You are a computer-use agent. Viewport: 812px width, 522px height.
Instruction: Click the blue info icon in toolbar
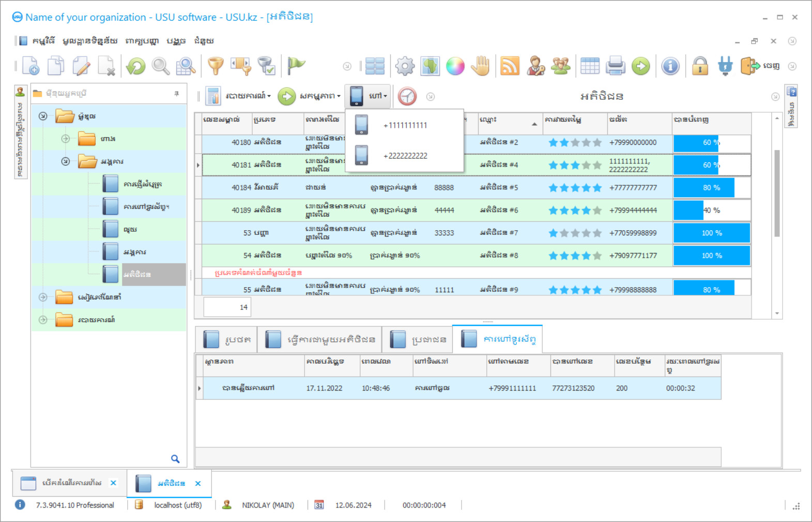coord(670,66)
